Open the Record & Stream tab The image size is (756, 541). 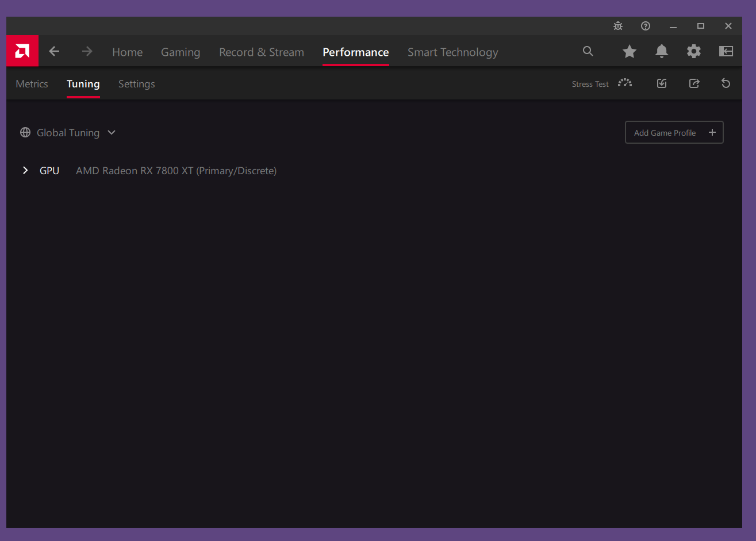[x=262, y=52]
